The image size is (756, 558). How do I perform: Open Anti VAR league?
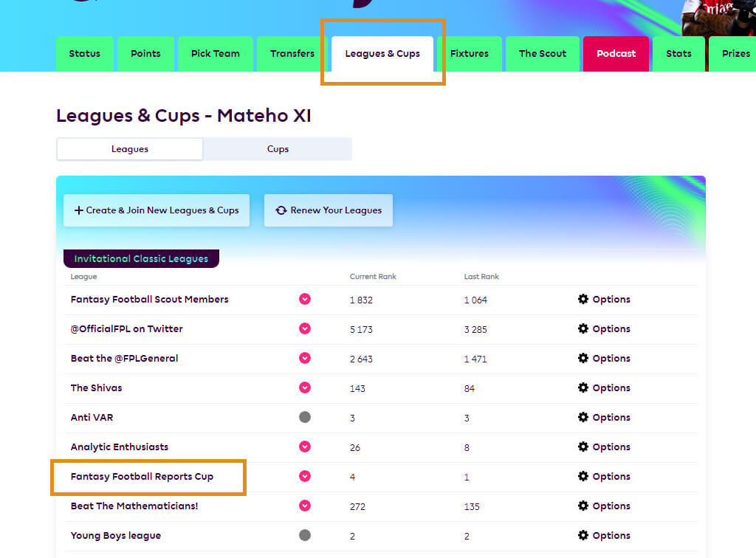92,417
